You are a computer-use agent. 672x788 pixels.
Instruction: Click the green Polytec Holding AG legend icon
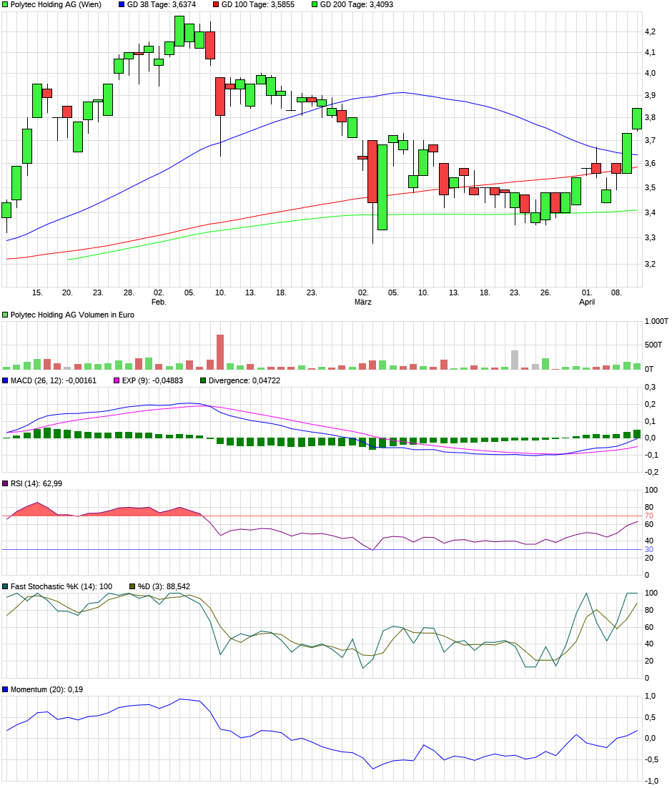[x=6, y=6]
